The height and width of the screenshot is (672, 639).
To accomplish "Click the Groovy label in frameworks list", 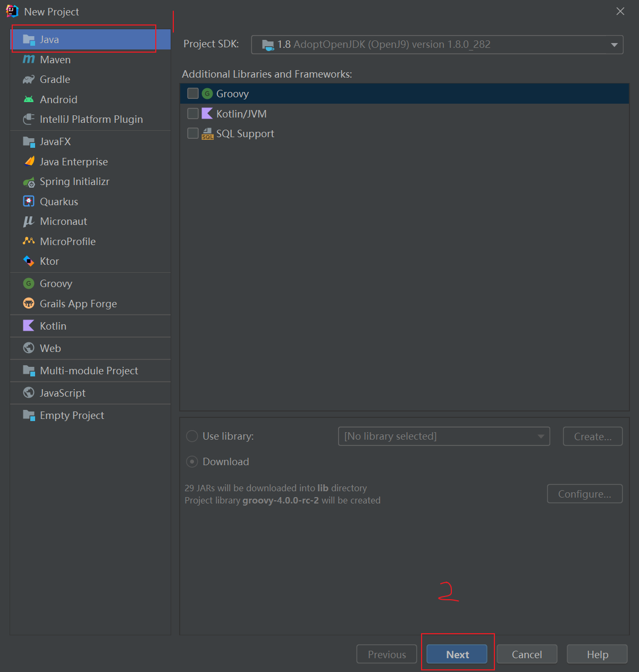I will click(x=232, y=94).
